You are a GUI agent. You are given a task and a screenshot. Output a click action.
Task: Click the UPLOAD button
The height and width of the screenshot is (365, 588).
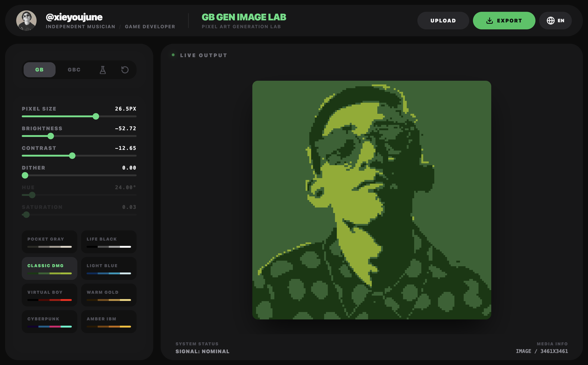point(443,21)
